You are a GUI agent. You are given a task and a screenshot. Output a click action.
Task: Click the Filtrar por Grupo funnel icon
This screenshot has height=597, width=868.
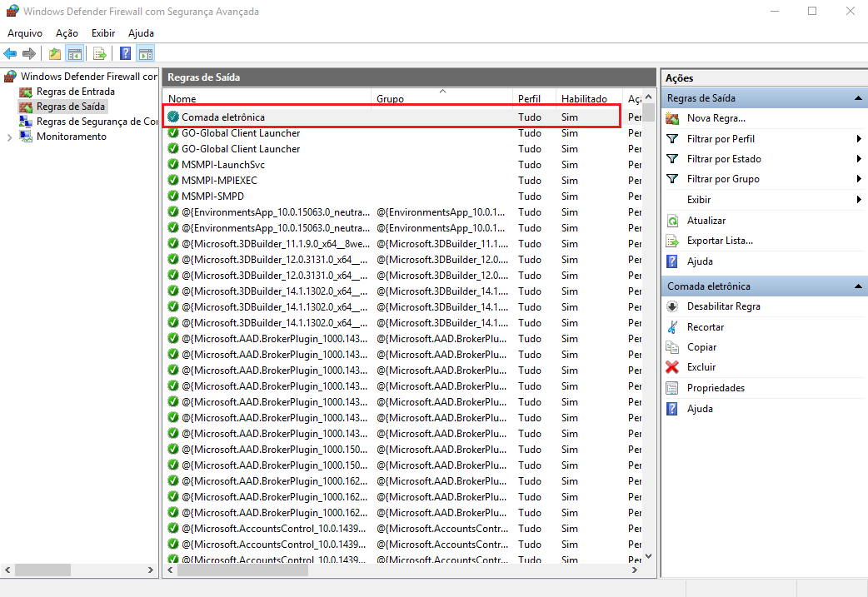click(x=672, y=179)
